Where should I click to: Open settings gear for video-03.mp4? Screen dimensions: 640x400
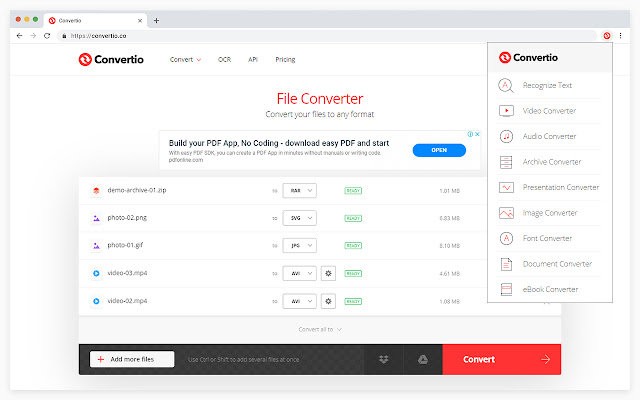[327, 272]
